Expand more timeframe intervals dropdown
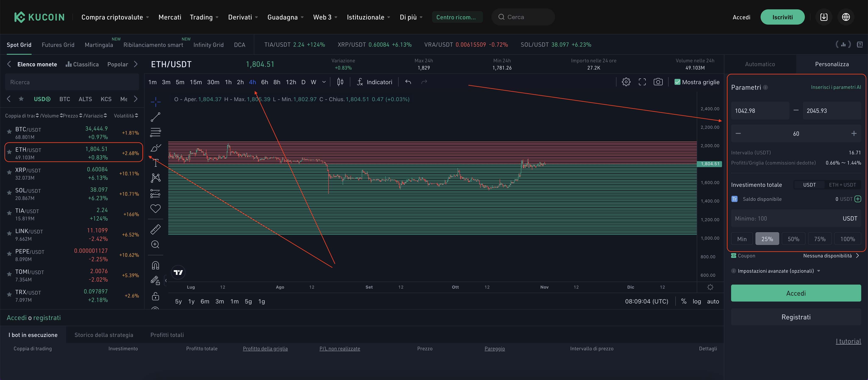868x380 pixels. (x=324, y=82)
